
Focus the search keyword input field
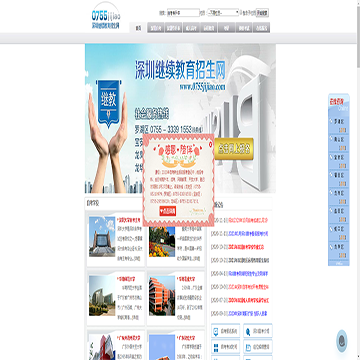(x=183, y=13)
